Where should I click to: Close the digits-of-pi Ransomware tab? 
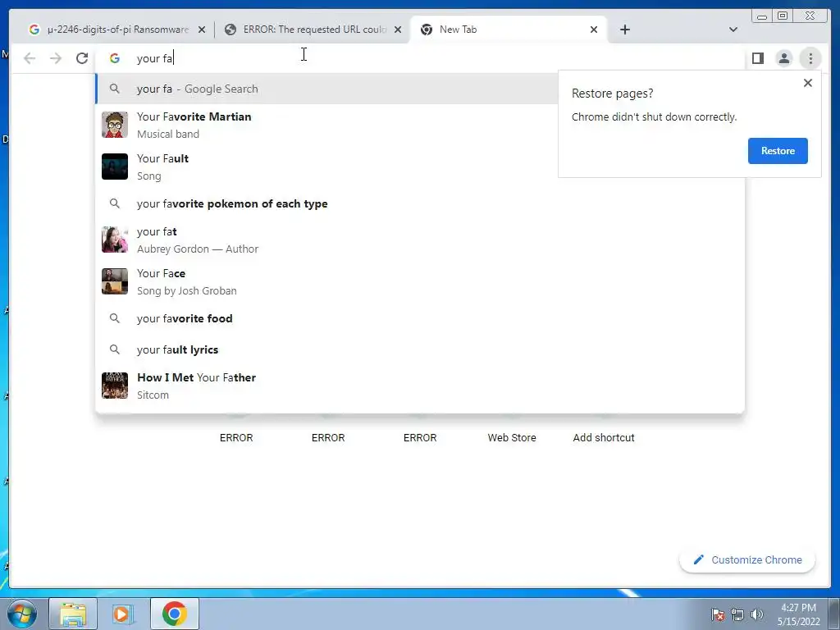point(202,30)
